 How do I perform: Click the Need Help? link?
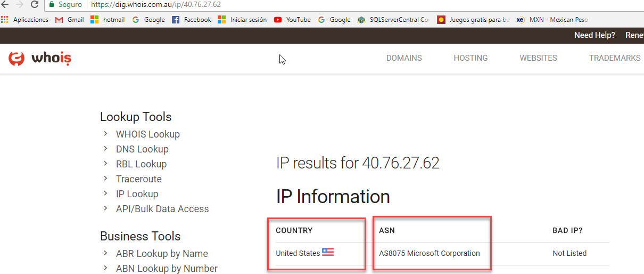click(595, 35)
